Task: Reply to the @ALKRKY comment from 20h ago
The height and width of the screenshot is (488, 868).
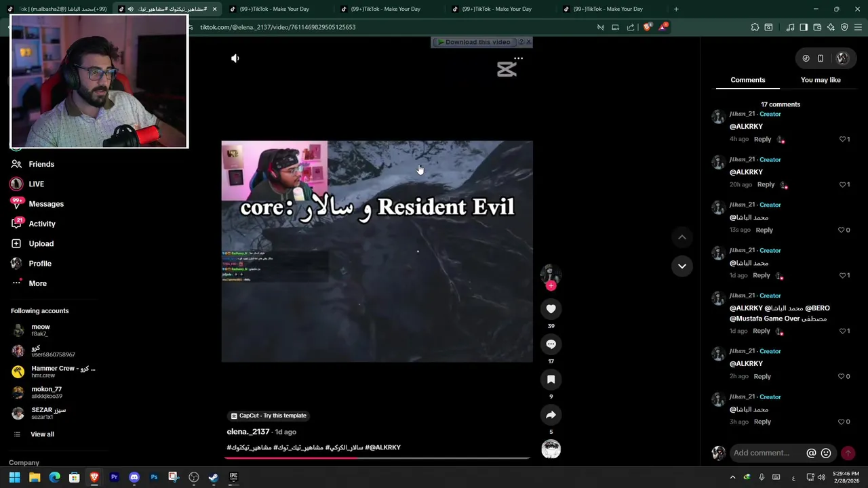Action: (766, 184)
